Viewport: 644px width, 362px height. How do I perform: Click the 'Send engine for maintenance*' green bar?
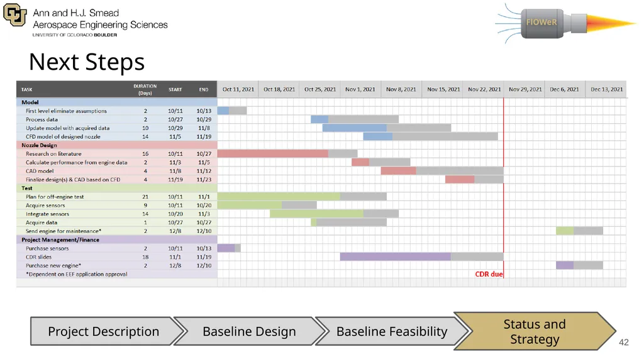565,231
